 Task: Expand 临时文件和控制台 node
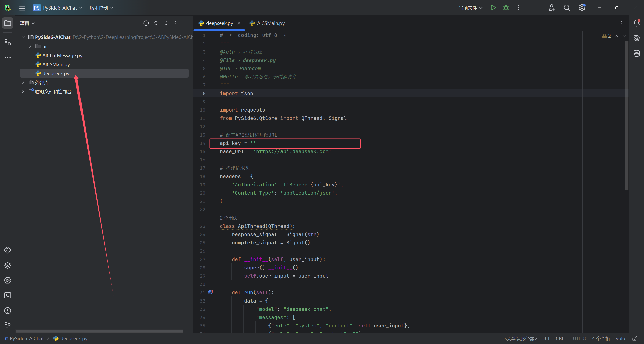tap(23, 91)
